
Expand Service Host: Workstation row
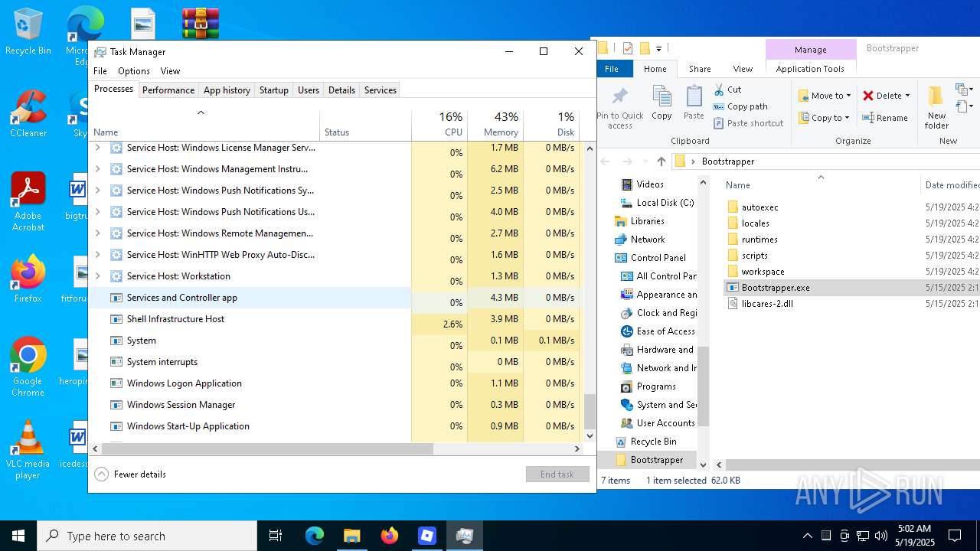(x=97, y=276)
